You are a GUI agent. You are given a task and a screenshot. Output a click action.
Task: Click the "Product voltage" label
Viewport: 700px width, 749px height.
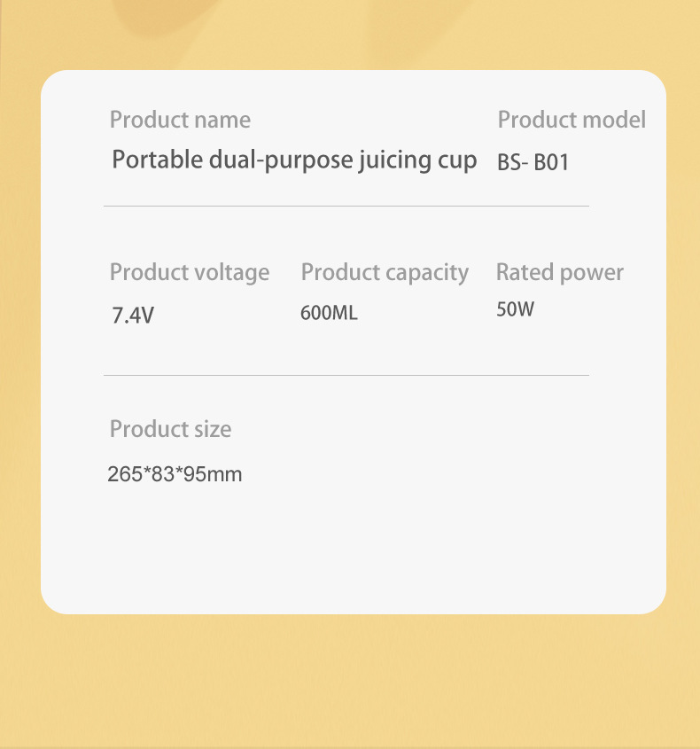190,272
